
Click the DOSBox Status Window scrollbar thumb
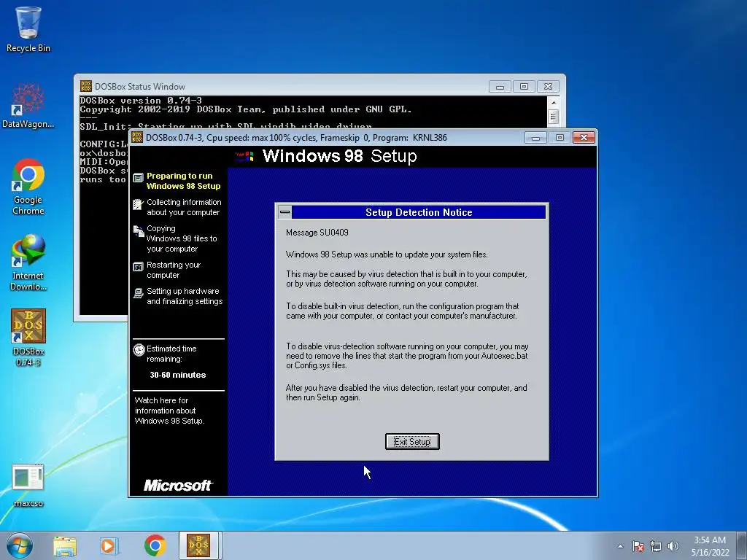pos(553,116)
